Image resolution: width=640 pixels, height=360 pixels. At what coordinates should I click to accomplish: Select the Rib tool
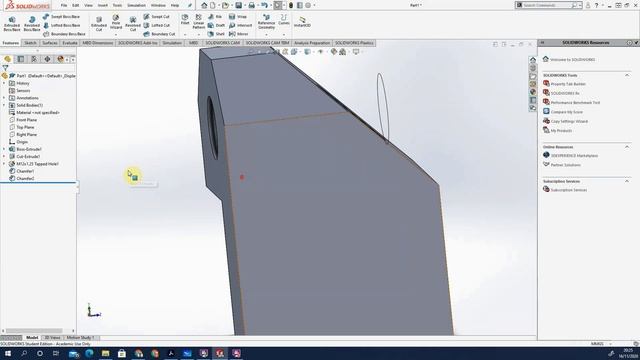(x=215, y=17)
